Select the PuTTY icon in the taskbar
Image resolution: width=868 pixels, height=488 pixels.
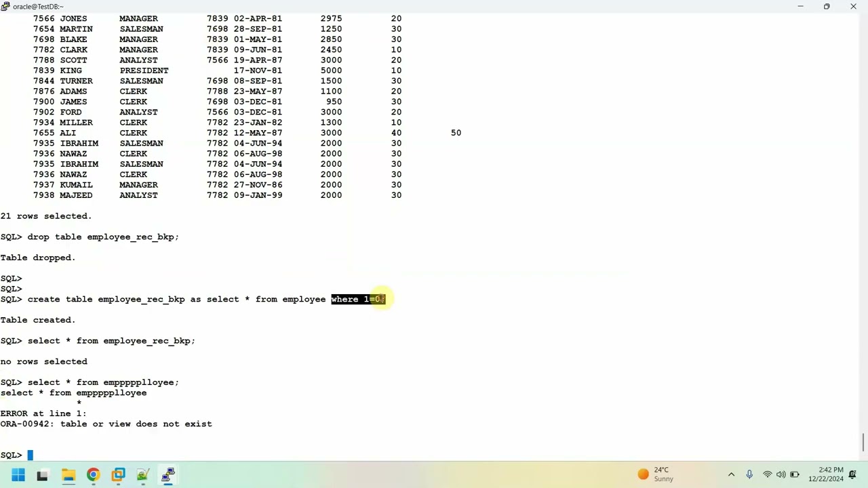(x=168, y=475)
